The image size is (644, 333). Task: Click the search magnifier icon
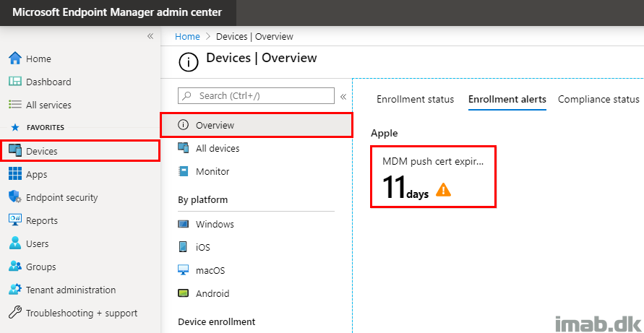point(187,95)
